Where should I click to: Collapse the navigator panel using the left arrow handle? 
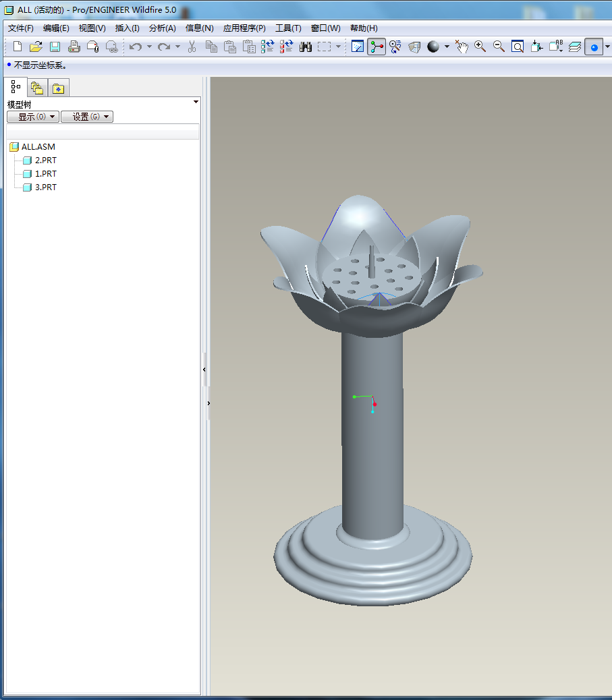(204, 370)
